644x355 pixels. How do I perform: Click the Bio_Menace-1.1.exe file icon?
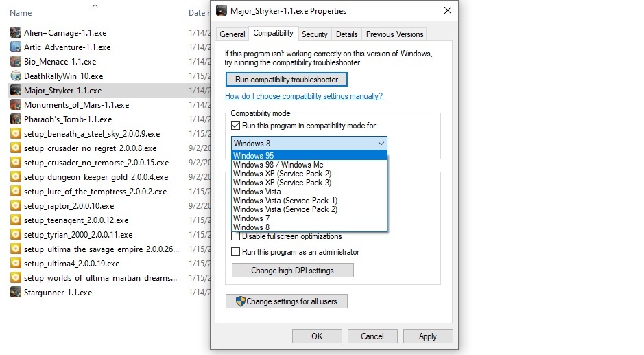pos(16,61)
